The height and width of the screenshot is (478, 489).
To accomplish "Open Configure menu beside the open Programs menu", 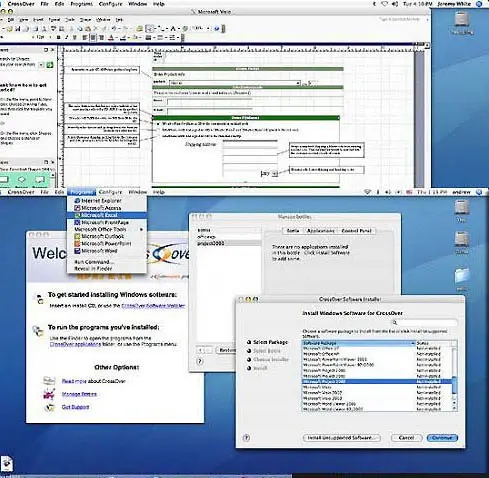I will [110, 192].
